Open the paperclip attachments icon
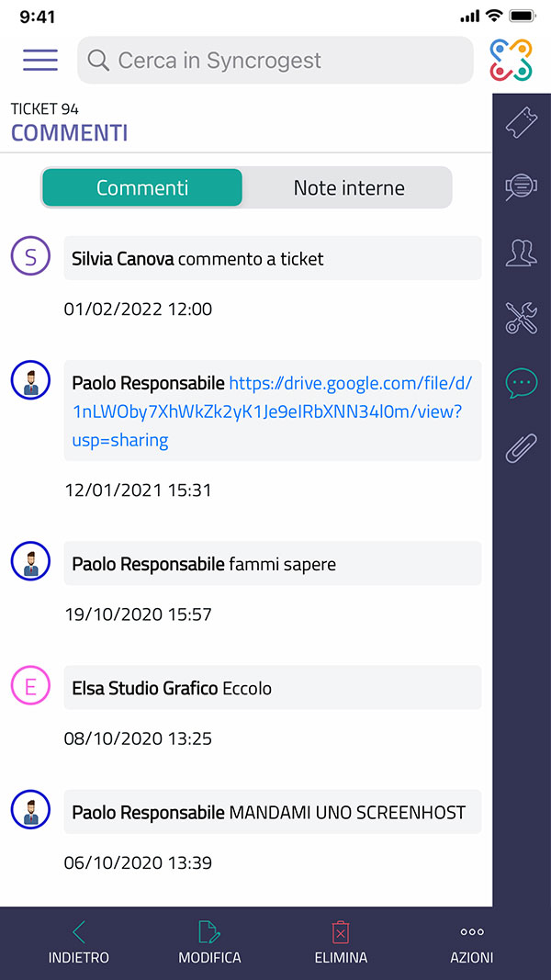Viewport: 551px width, 980px height. [x=522, y=447]
